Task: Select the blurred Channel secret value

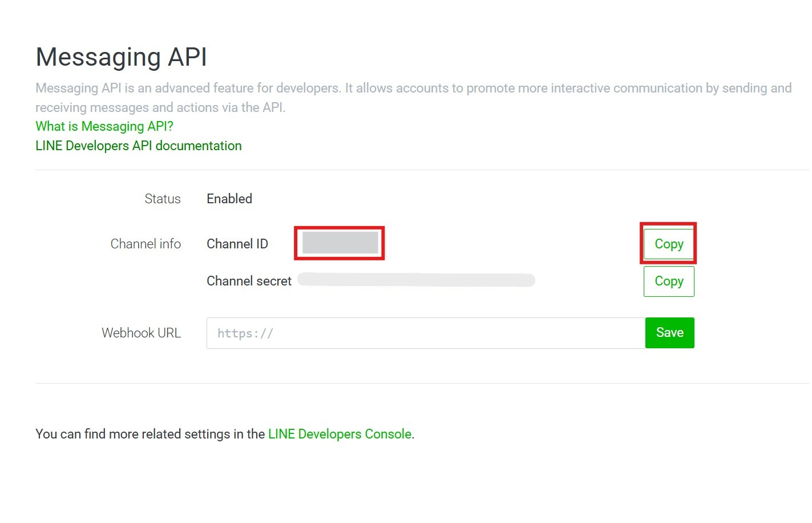Action: [417, 280]
